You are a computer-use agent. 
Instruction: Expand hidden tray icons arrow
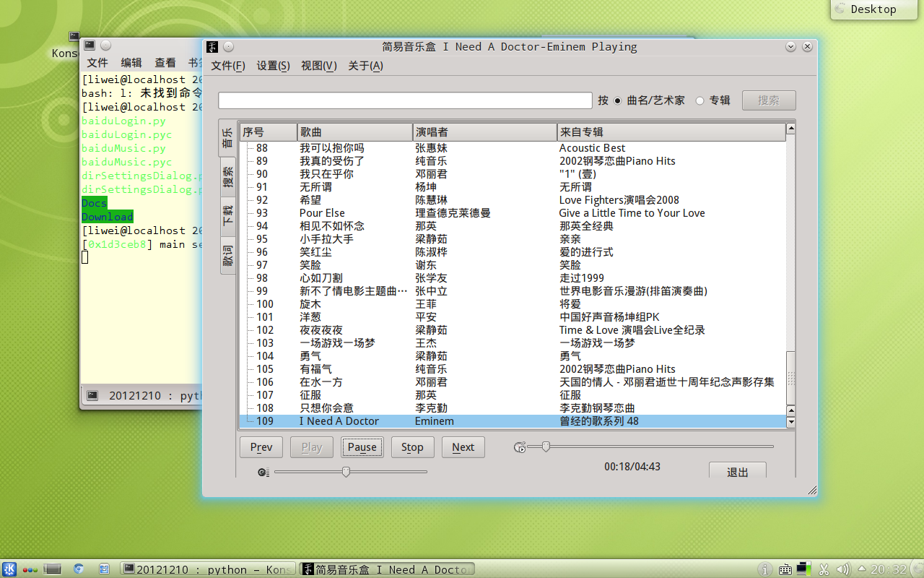coord(861,569)
